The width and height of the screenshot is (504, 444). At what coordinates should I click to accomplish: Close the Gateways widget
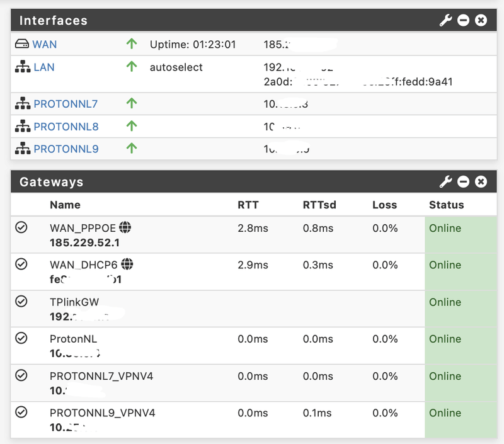coord(481,182)
